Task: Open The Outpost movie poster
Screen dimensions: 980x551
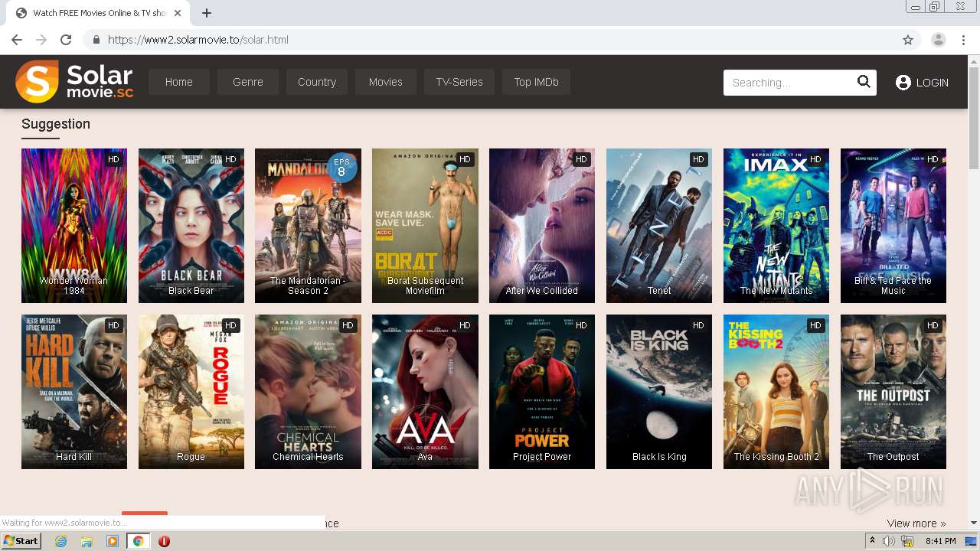Action: [893, 392]
